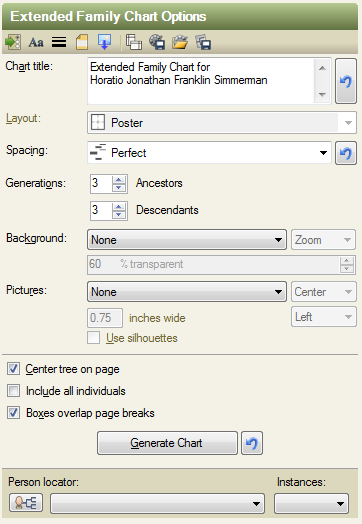The height and width of the screenshot is (524, 362).
Task: Click inside the Chart title text box
Action: tap(201, 81)
